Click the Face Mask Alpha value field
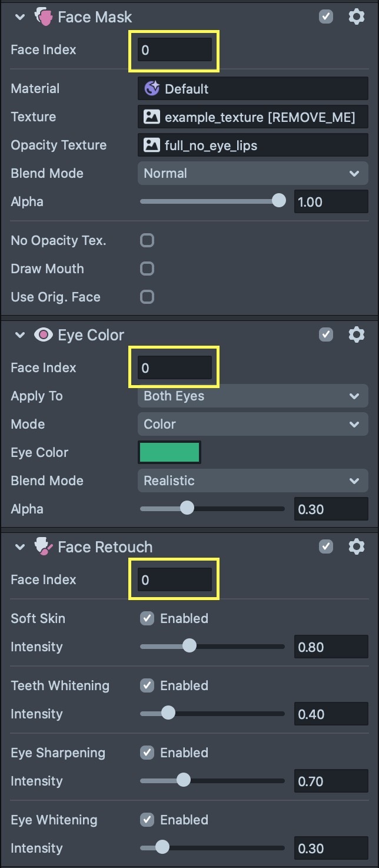Viewport: 379px width, 868px height. pyautogui.click(x=331, y=201)
